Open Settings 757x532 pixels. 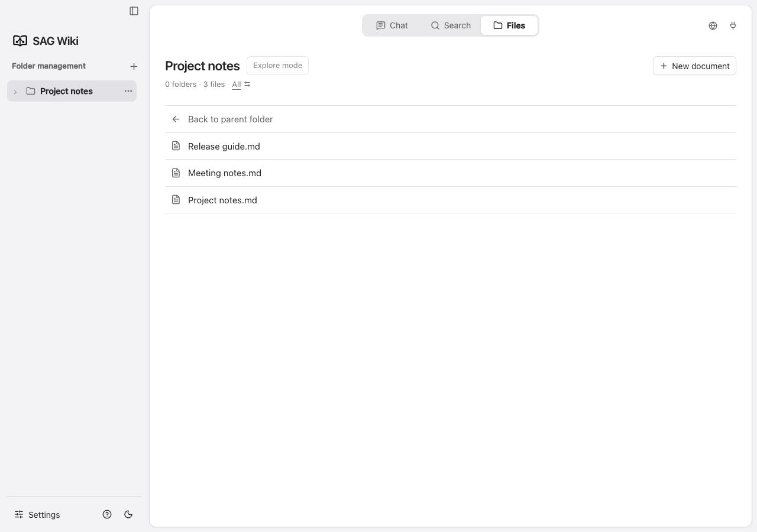click(37, 514)
